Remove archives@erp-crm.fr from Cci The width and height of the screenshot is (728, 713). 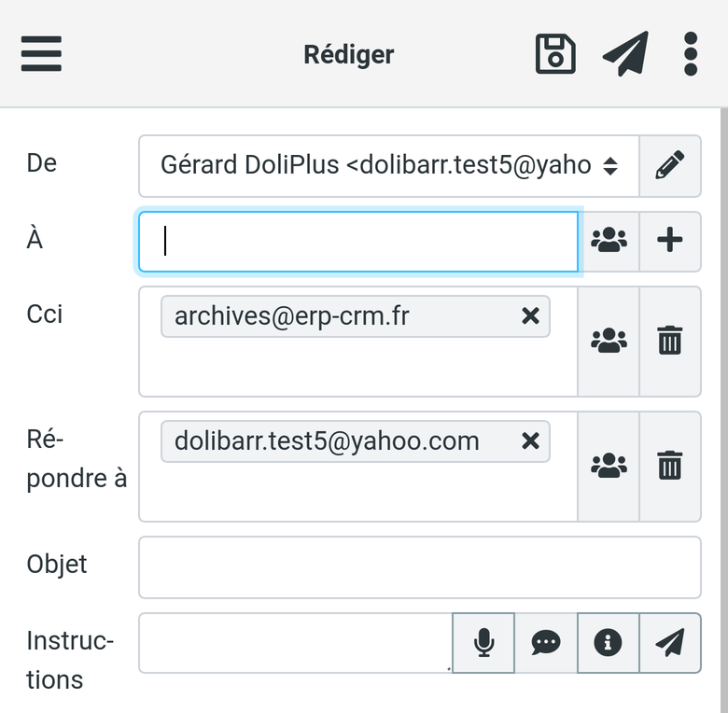(x=530, y=316)
